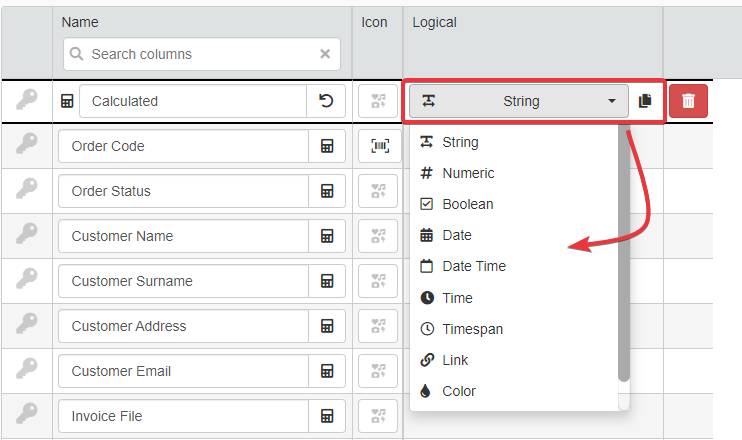742x440 pixels.
Task: Click calculator icon in Customer Email row
Action: click(x=326, y=371)
